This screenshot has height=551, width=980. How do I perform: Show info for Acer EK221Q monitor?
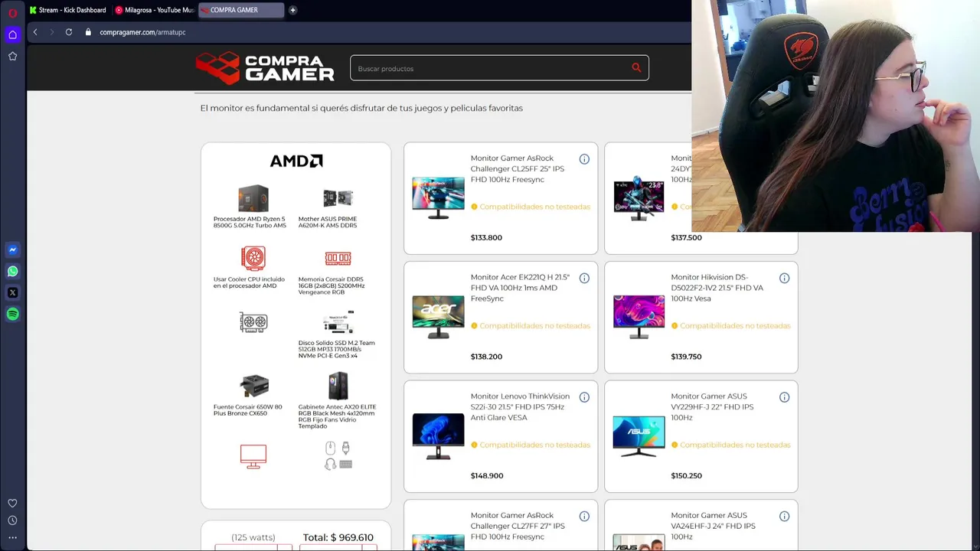(584, 278)
